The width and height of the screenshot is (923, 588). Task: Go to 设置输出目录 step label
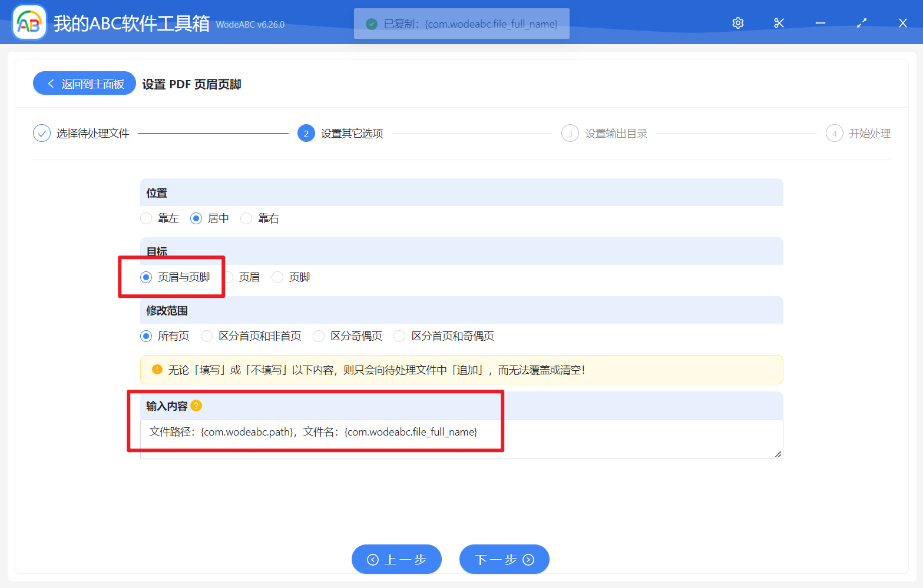[x=616, y=134]
